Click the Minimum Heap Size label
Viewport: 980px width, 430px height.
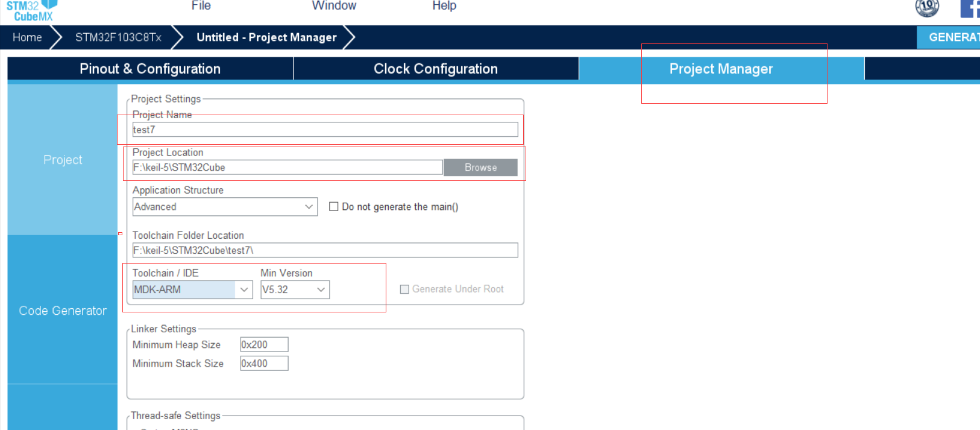(x=177, y=344)
